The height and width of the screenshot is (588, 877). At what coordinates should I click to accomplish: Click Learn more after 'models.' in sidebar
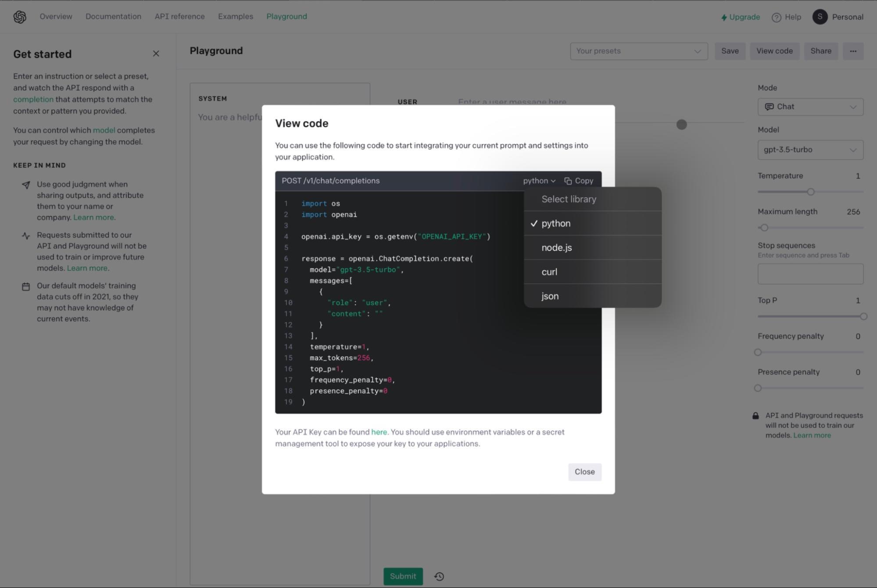point(87,268)
